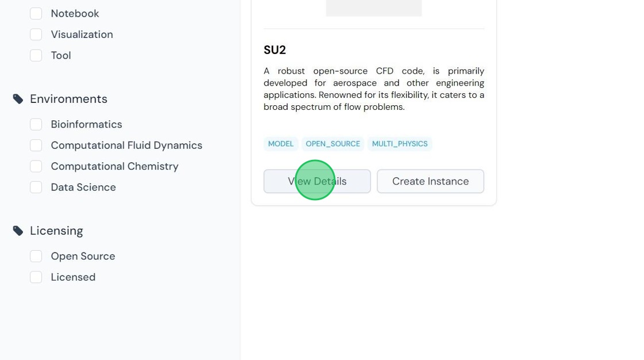
Task: Check the Notebook checkbox
Action: pos(36,14)
